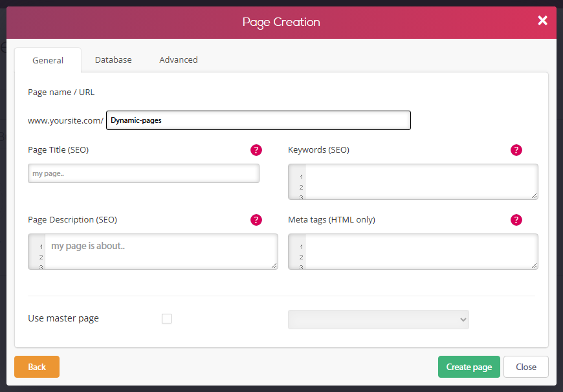The image size is (563, 392).
Task: Click the Page name / URL label
Action: [x=61, y=93]
